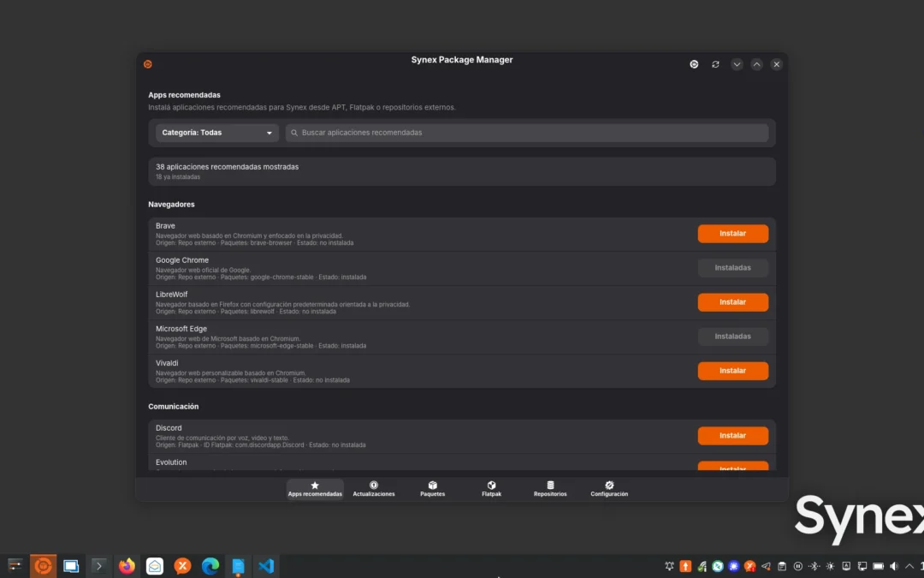This screenshot has height=578, width=924.
Task: Open the orange X chat app in taskbar
Action: point(183,566)
